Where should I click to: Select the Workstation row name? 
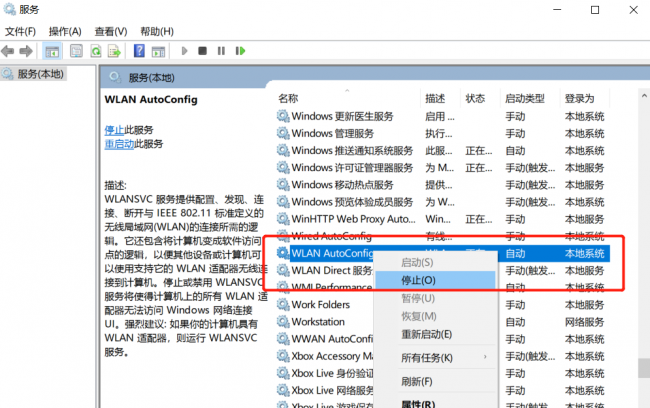(x=318, y=321)
